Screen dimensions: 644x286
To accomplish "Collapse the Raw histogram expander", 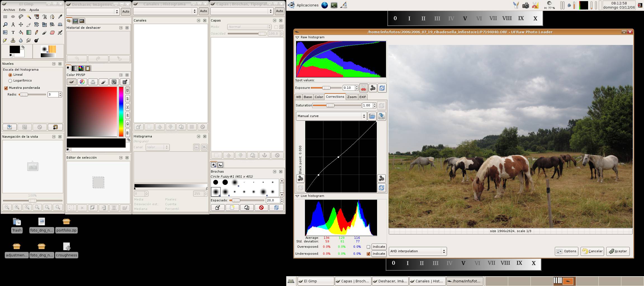I will (297, 37).
